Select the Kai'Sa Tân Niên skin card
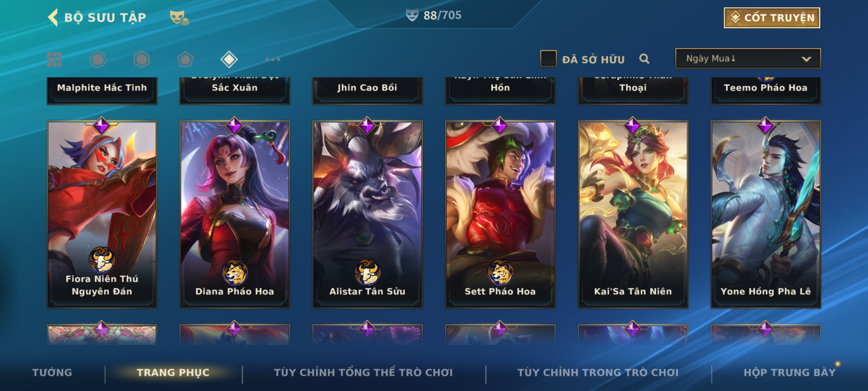Viewport: 868px width, 391px height. click(633, 214)
